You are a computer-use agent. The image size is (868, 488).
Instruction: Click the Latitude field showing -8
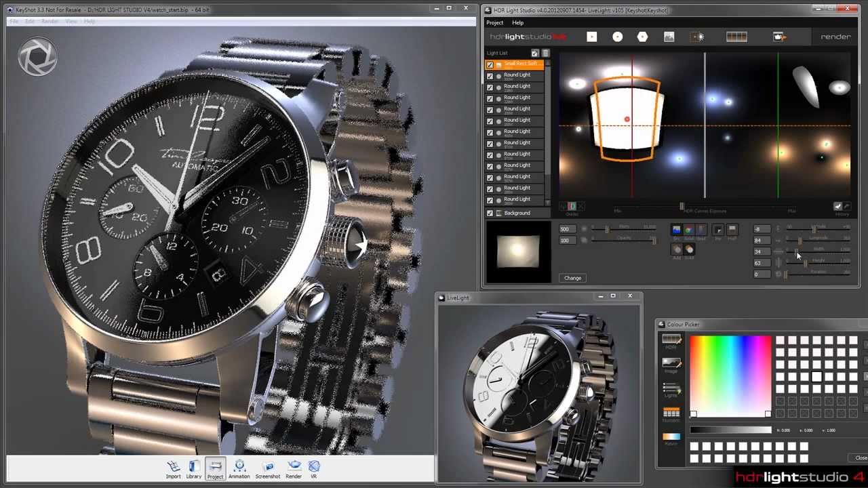pos(762,229)
